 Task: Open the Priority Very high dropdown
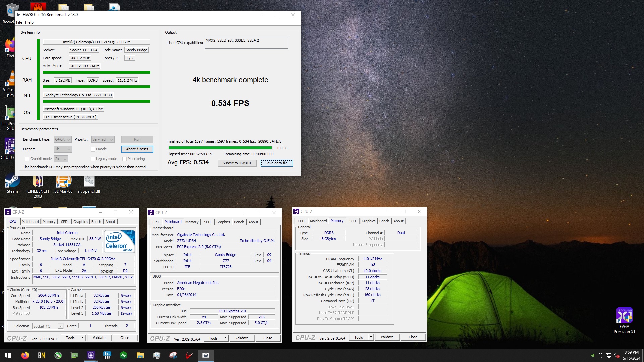point(103,140)
